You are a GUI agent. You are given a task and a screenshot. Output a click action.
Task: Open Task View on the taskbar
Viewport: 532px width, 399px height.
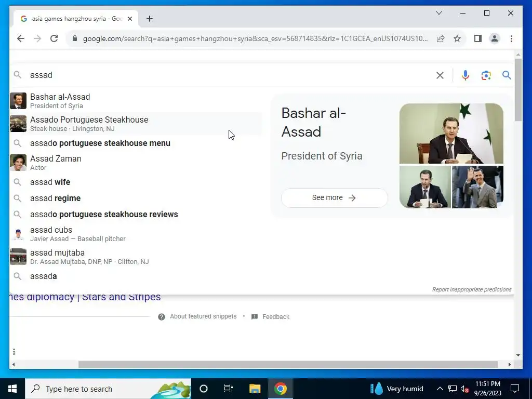229,389
